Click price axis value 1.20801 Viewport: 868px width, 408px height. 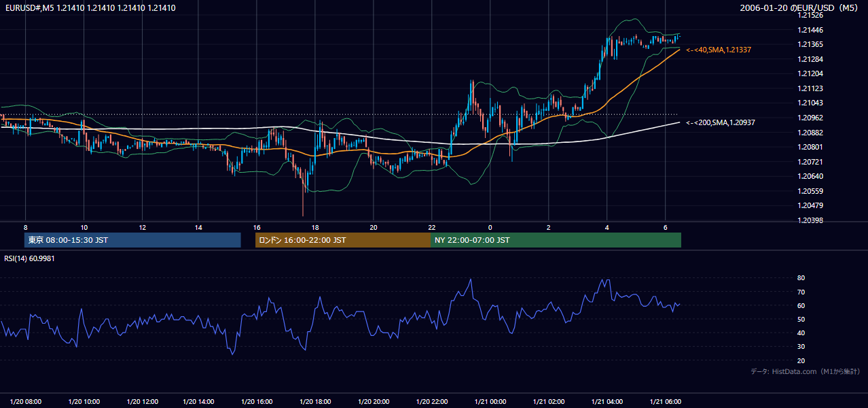point(811,147)
